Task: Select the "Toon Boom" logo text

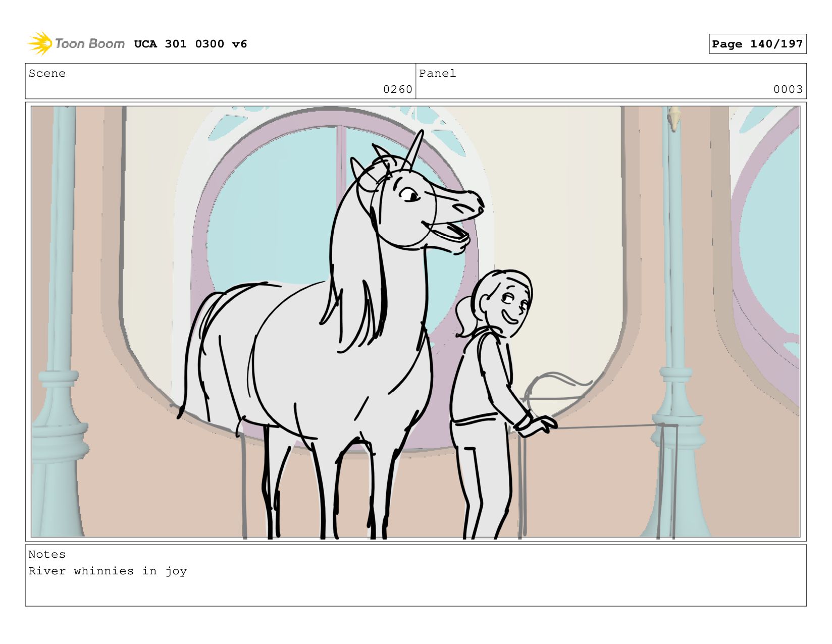Action: (x=90, y=44)
